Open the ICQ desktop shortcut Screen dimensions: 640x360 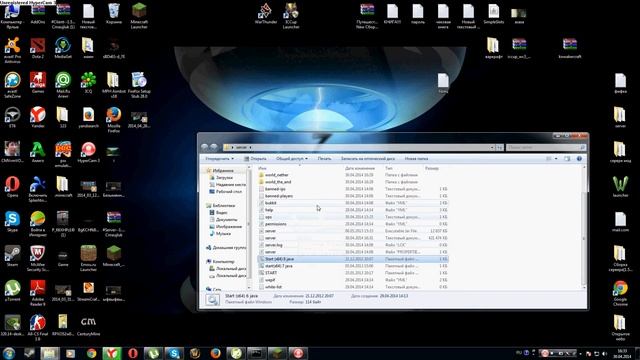(x=88, y=82)
